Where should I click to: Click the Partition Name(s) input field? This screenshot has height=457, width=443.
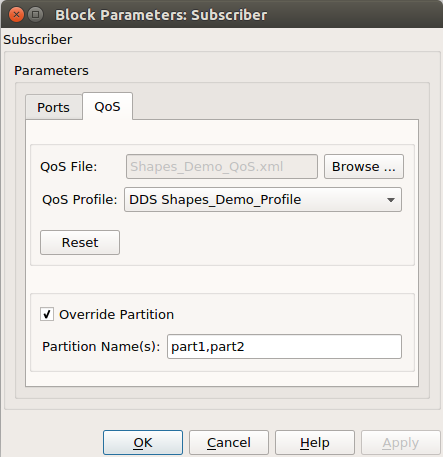coord(284,347)
